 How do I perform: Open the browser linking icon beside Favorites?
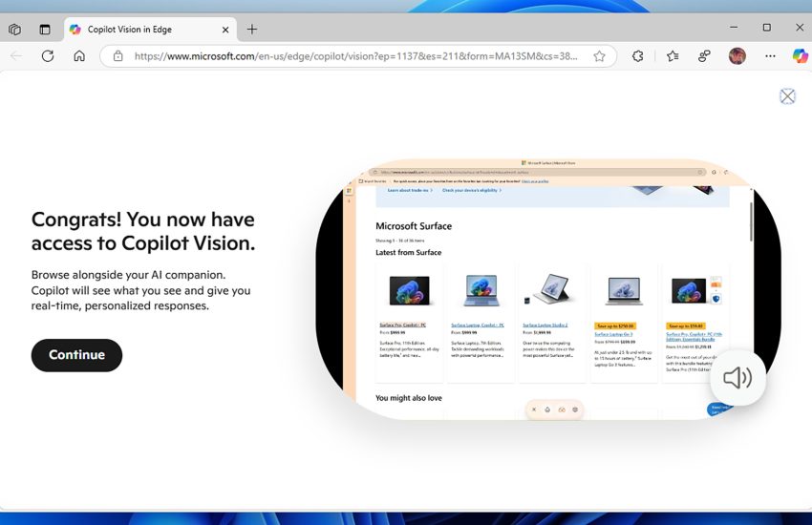pyautogui.click(x=704, y=56)
